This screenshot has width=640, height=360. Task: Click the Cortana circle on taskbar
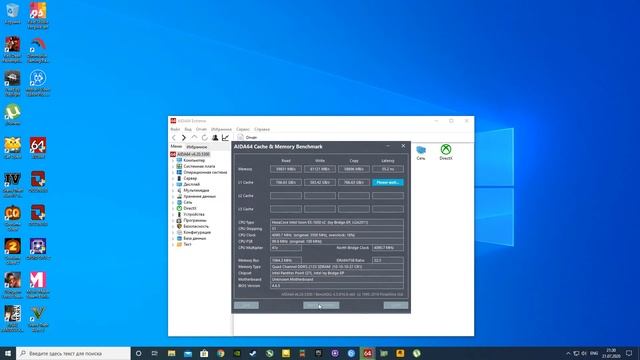click(x=138, y=353)
